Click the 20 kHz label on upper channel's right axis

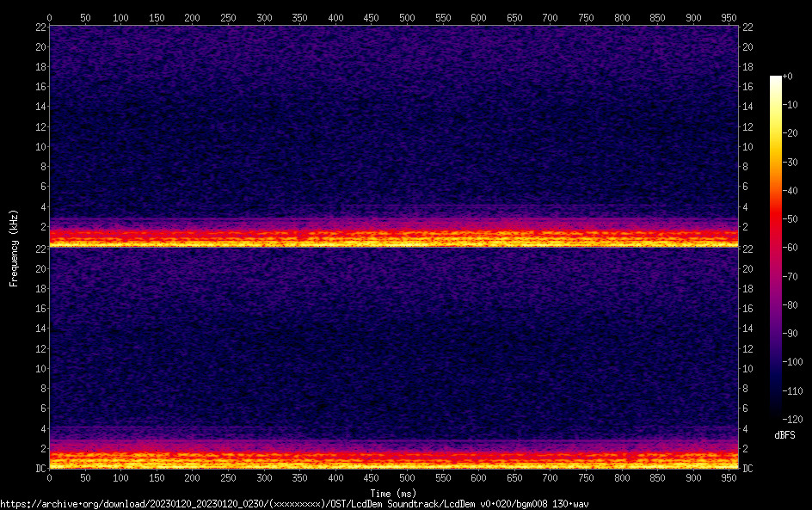pos(747,47)
